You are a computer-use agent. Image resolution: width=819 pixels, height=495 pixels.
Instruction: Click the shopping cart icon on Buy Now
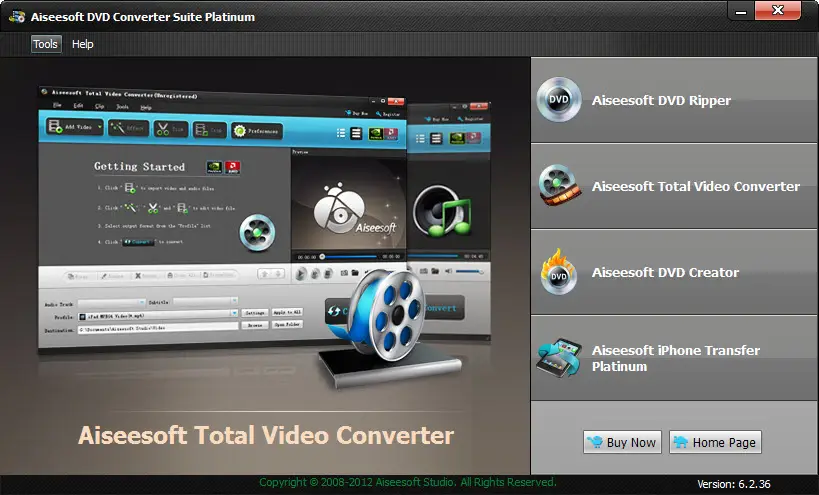pyautogui.click(x=595, y=442)
